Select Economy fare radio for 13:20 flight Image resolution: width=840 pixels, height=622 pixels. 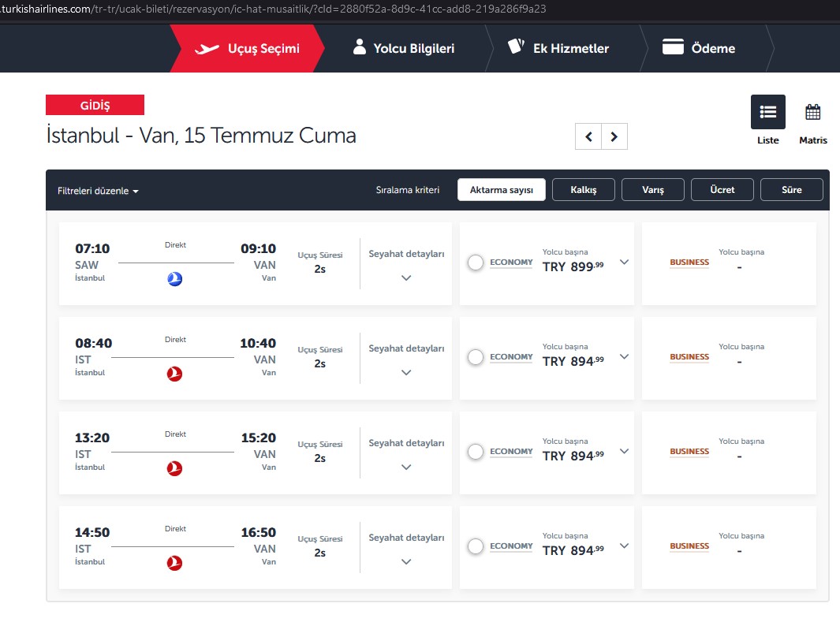point(475,452)
